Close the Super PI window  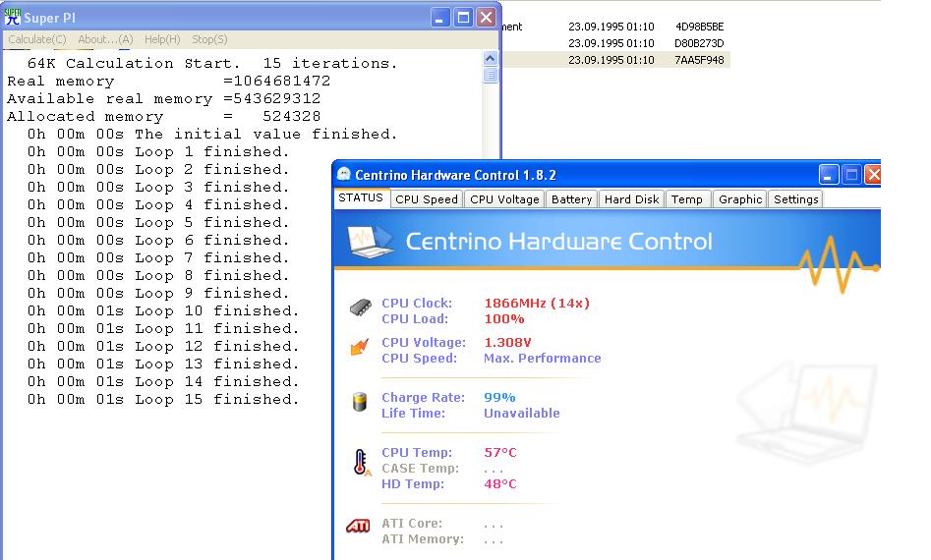tap(487, 18)
